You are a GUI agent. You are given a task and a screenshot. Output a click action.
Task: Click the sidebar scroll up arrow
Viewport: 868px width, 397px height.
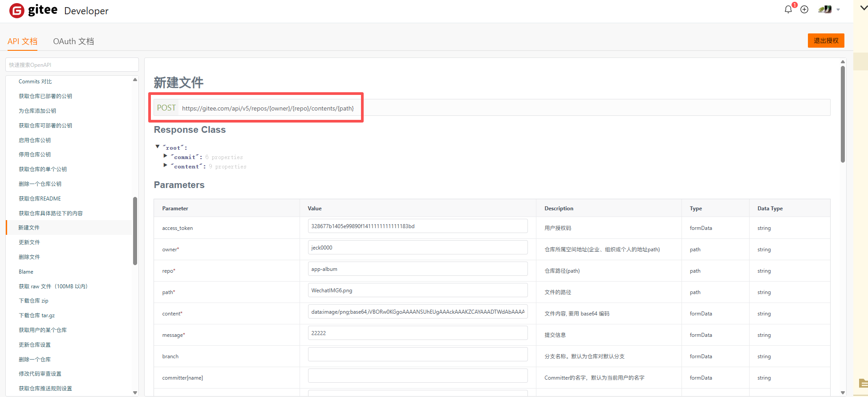coord(135,80)
